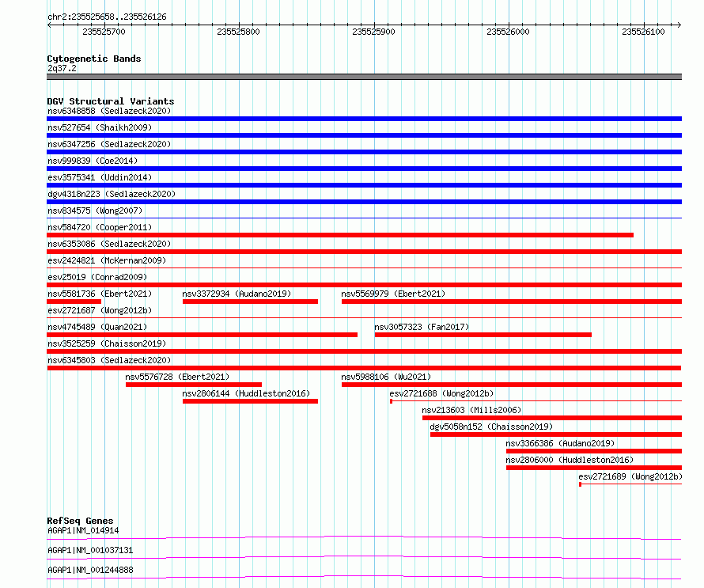Click the red bar under nsv4745489 (Quan2021)

tap(202, 335)
